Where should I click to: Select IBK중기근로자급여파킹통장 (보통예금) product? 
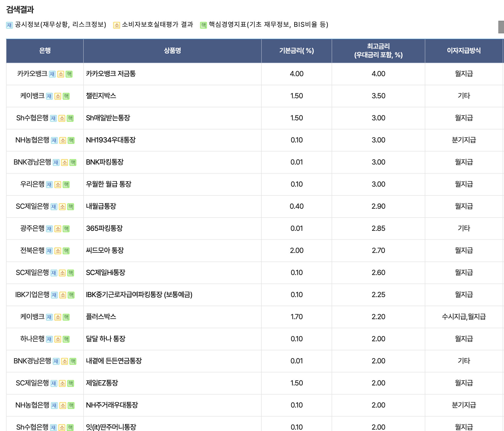point(139,295)
